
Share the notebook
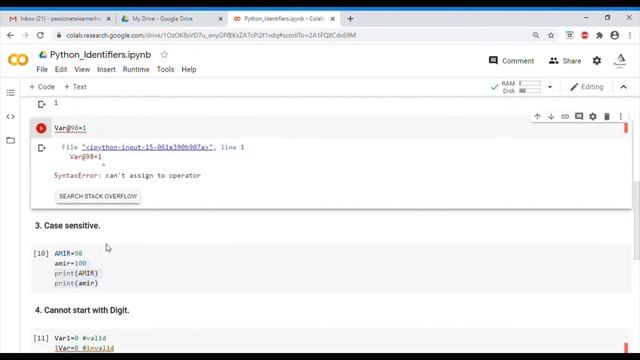565,61
